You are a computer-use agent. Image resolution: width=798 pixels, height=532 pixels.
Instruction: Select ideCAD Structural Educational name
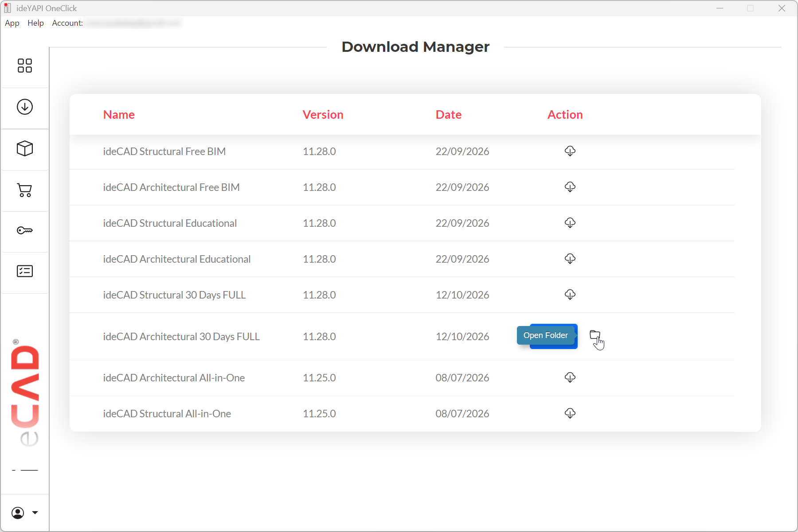(x=170, y=223)
